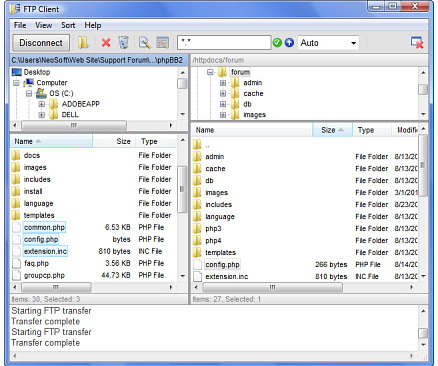
Task: Select local docs folder
Action: [32, 155]
